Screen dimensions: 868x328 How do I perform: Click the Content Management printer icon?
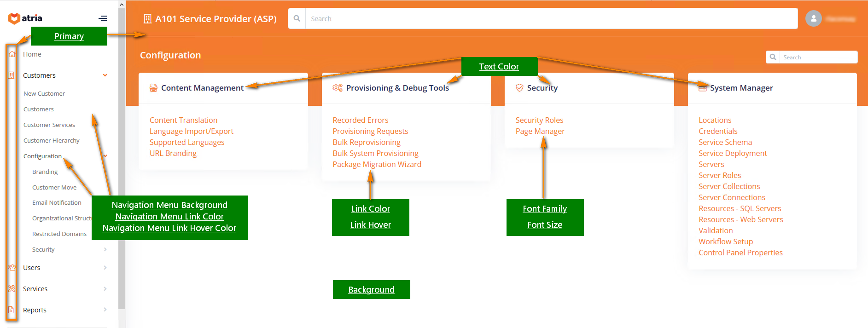(x=153, y=88)
